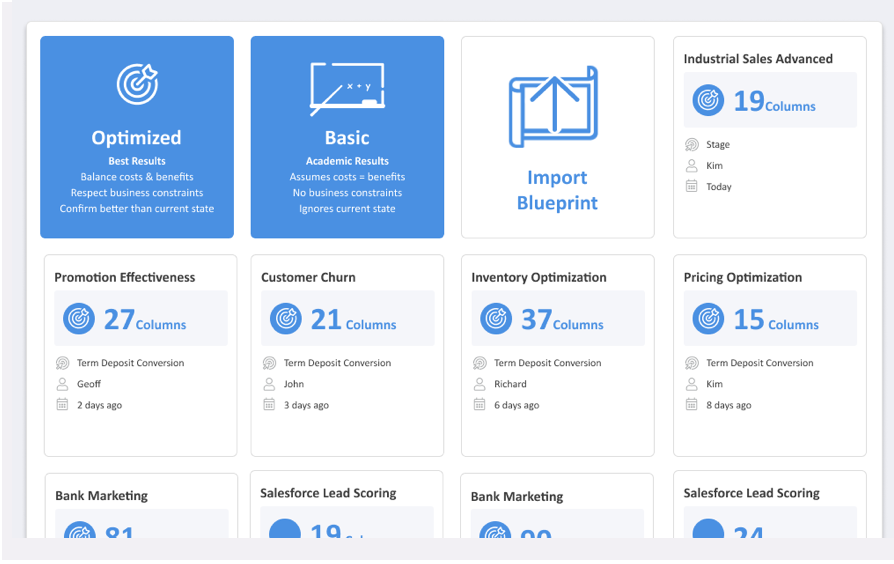Click the Academic Results subtitle
894x564 pixels.
[x=347, y=161]
